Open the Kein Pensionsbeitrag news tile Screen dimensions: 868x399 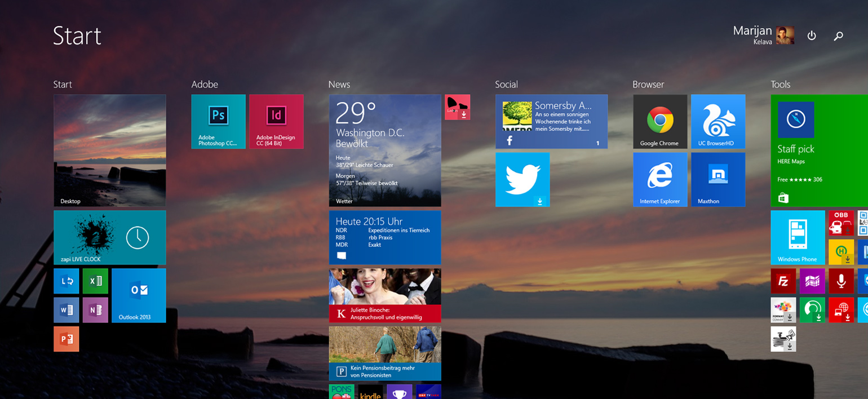click(385, 353)
